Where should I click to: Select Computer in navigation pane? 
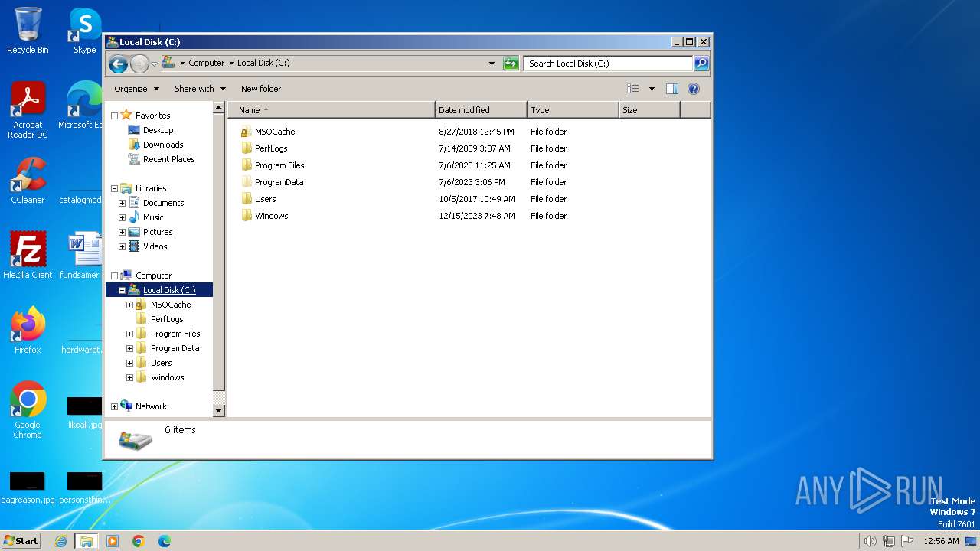146,275
